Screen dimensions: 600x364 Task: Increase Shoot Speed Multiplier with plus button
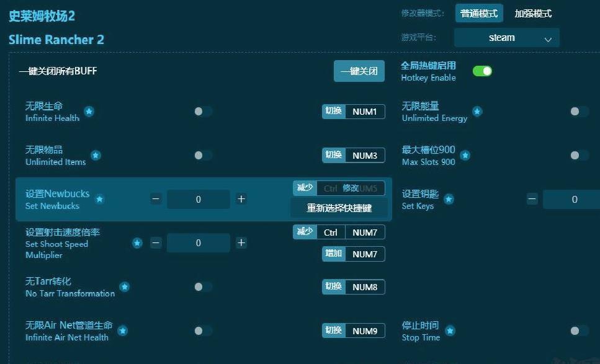coord(241,243)
